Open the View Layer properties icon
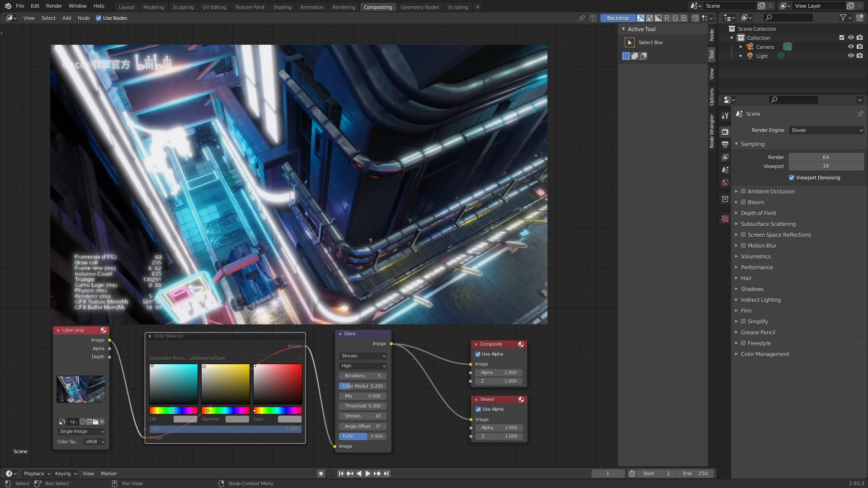Viewport: 868px width, 488px height. point(725,157)
